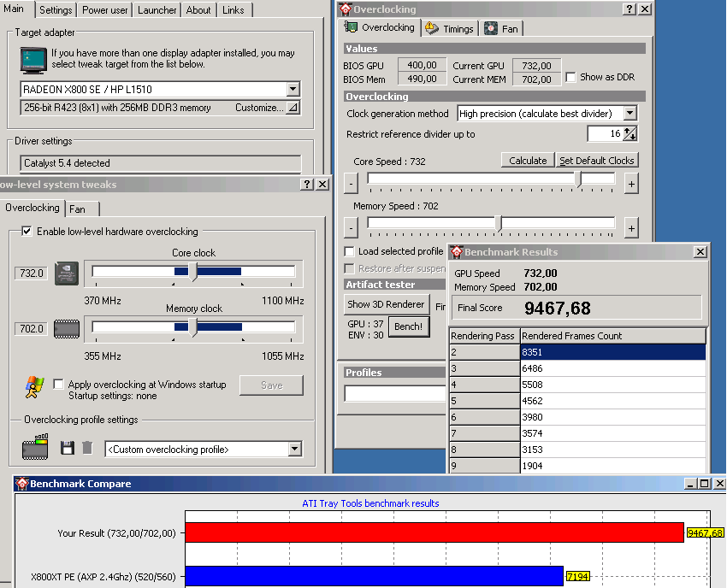Click the Rendering Pass column header
This screenshot has width=727, height=588.
[x=484, y=336]
